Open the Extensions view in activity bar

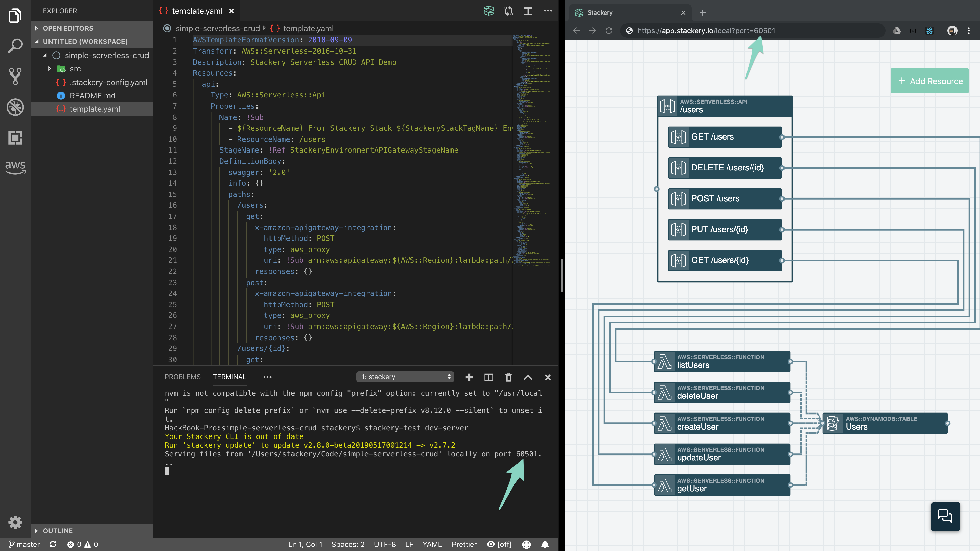[x=15, y=137]
